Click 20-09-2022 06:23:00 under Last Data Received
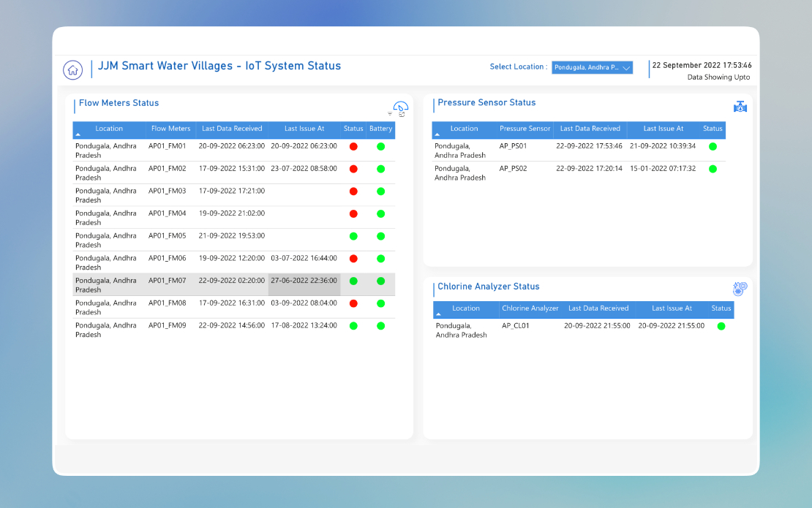This screenshot has width=812, height=508. tap(231, 146)
